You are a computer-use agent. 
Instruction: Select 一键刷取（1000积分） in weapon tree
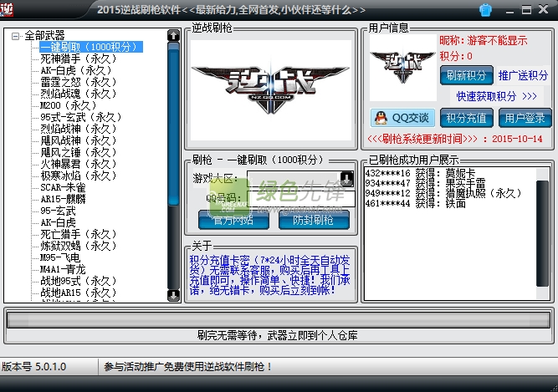88,48
